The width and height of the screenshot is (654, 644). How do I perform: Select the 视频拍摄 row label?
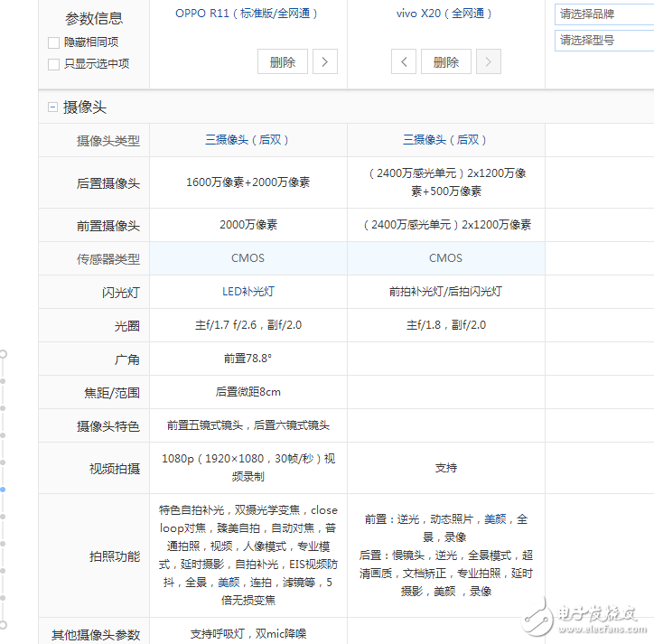coord(115,469)
